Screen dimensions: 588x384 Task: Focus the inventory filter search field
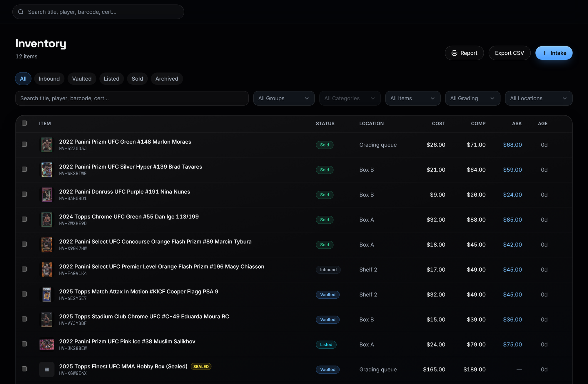click(132, 98)
